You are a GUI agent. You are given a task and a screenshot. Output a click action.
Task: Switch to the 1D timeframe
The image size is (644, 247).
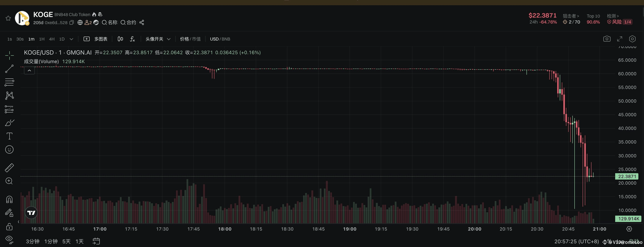point(62,39)
